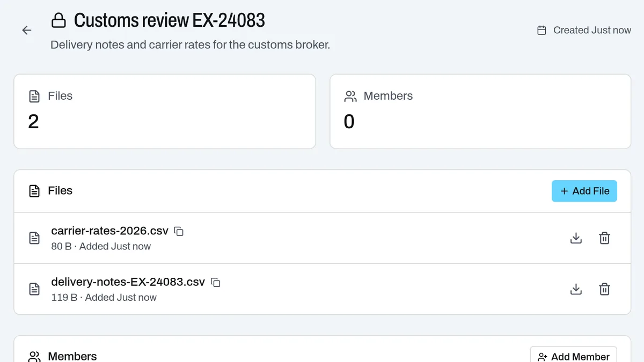Go back using the left arrow

tap(27, 31)
